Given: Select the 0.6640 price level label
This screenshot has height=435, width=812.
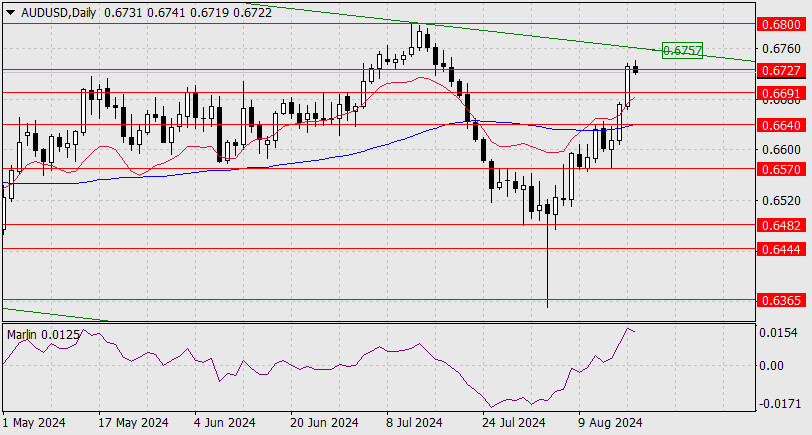Looking at the screenshot, I should click(x=781, y=125).
